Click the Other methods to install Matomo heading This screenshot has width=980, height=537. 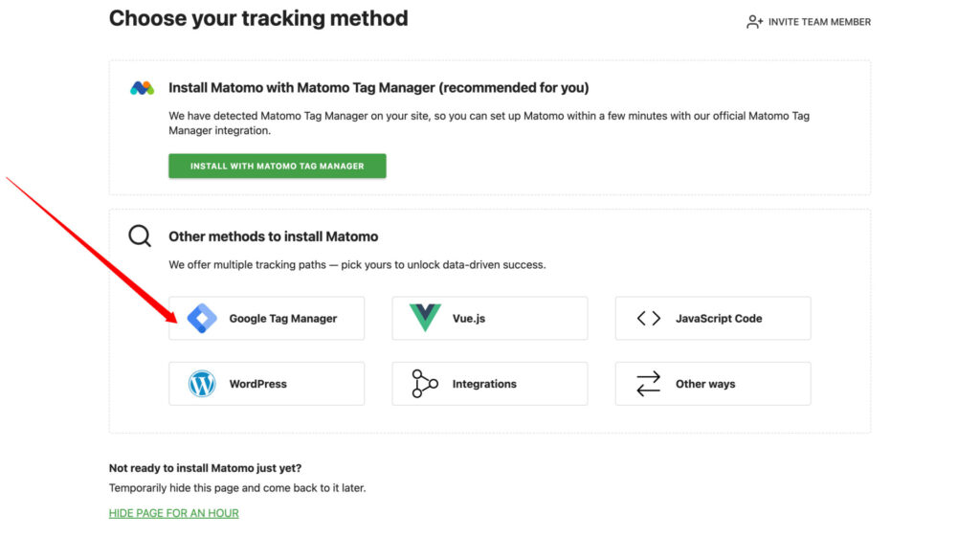(x=273, y=236)
